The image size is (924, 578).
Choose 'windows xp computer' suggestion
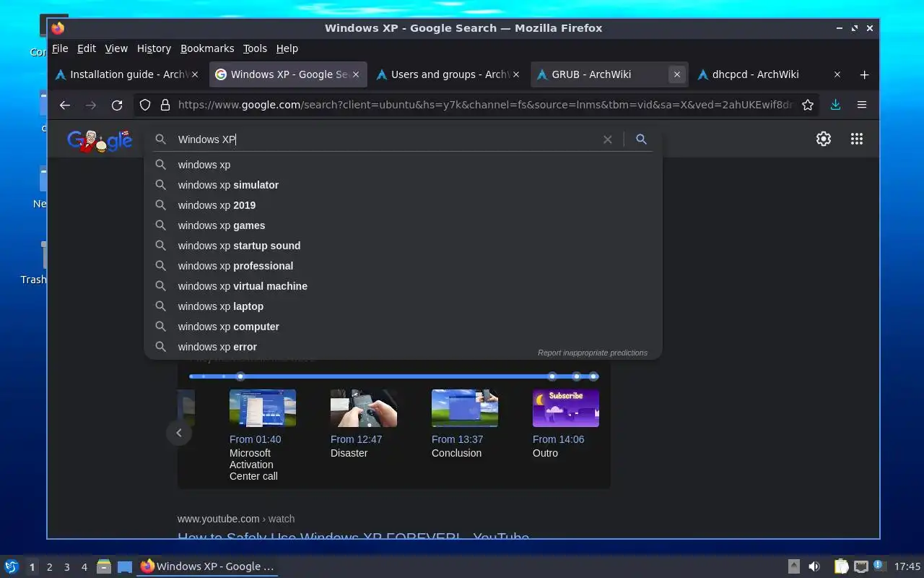pyautogui.click(x=403, y=327)
